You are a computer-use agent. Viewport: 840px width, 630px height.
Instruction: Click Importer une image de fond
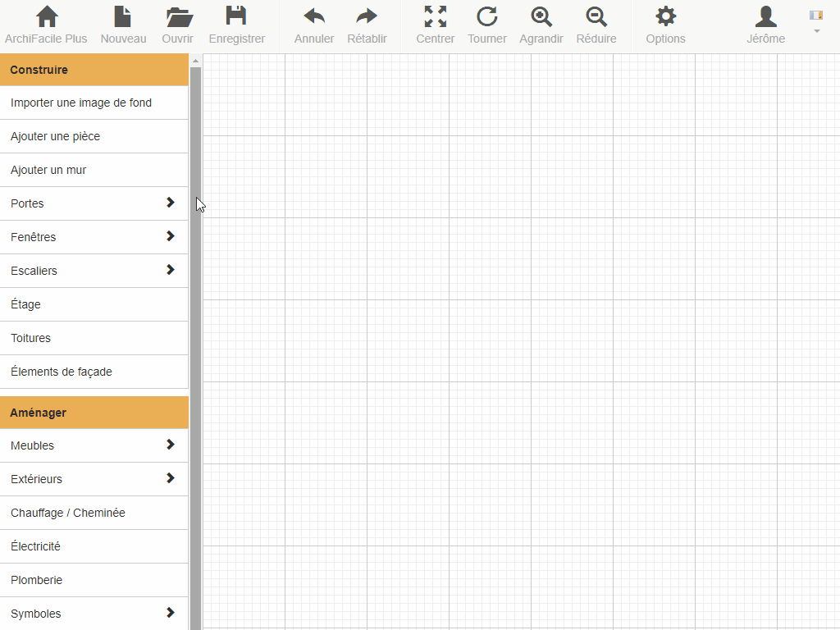(x=94, y=103)
